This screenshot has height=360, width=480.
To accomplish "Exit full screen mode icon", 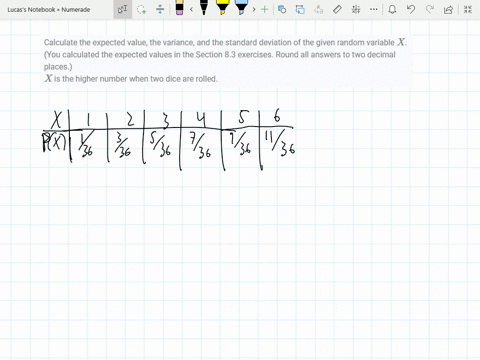I will point(468,9).
